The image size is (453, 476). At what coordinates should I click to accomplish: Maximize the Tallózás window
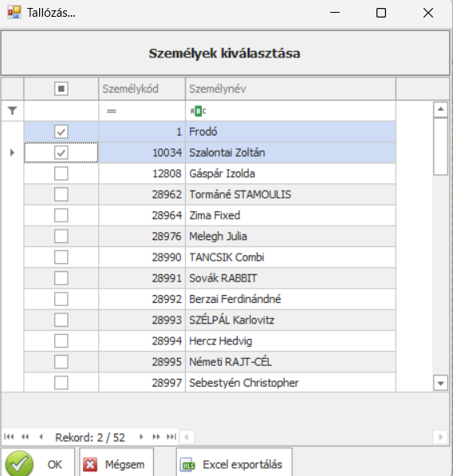pyautogui.click(x=381, y=13)
